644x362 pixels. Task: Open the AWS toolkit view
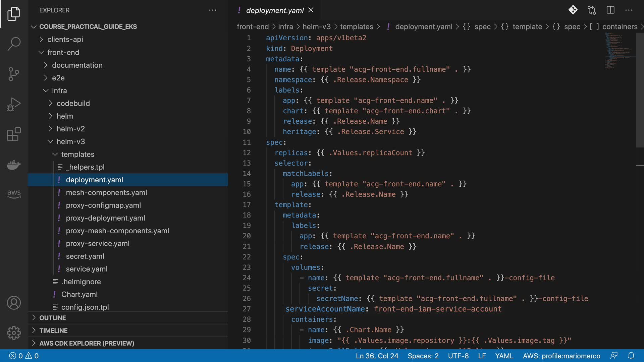pyautogui.click(x=14, y=194)
